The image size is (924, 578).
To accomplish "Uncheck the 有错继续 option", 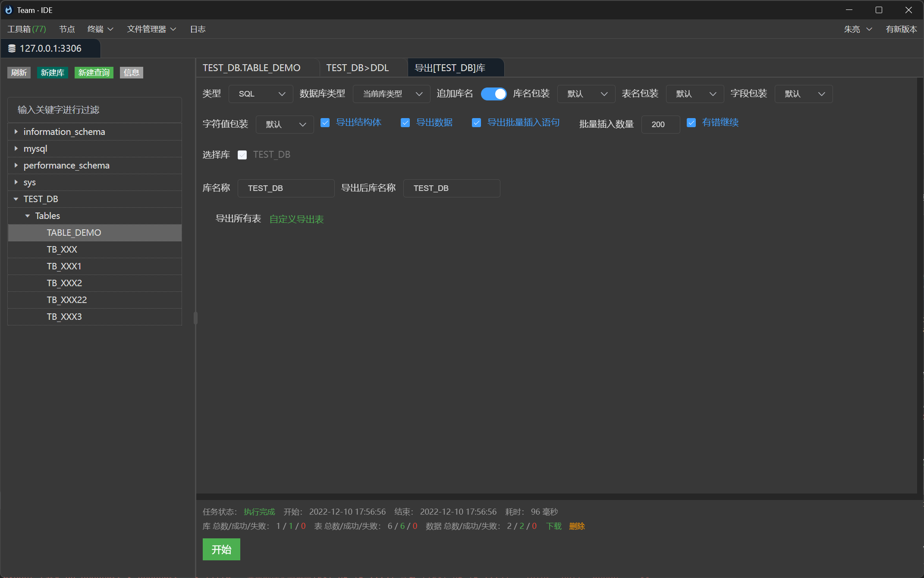I will pyautogui.click(x=691, y=123).
